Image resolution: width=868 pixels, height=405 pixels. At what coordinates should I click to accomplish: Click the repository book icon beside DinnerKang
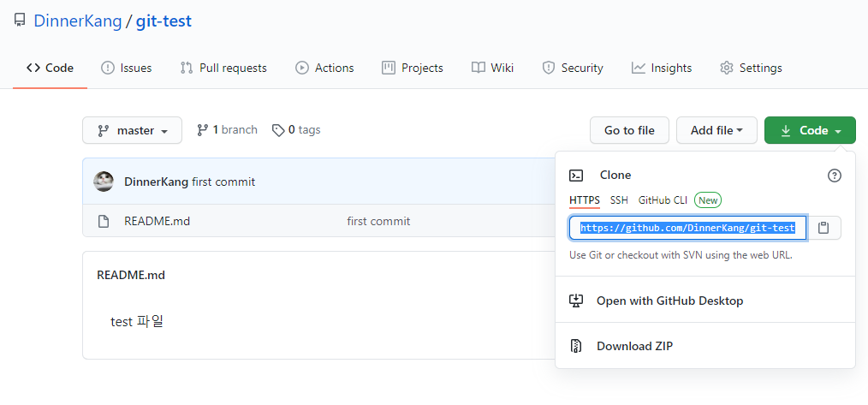(20, 21)
